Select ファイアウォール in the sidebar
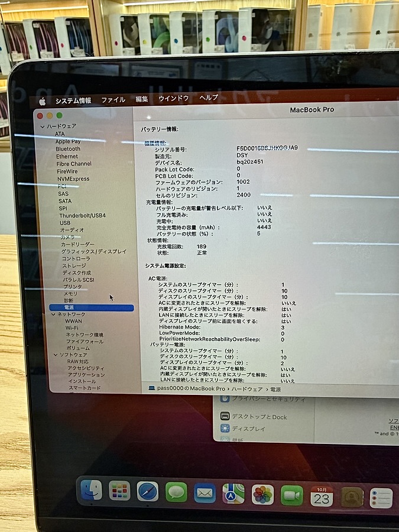Image resolution: width=399 pixels, height=532 pixels. tap(85, 342)
